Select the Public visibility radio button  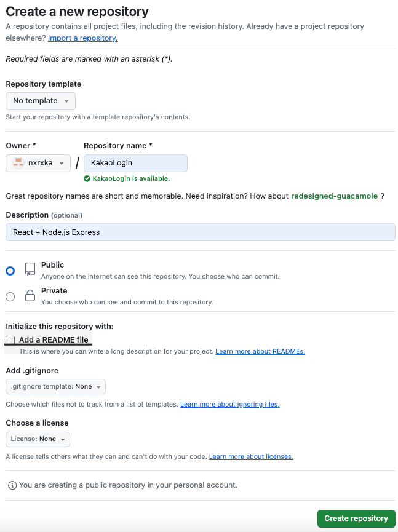tap(10, 271)
